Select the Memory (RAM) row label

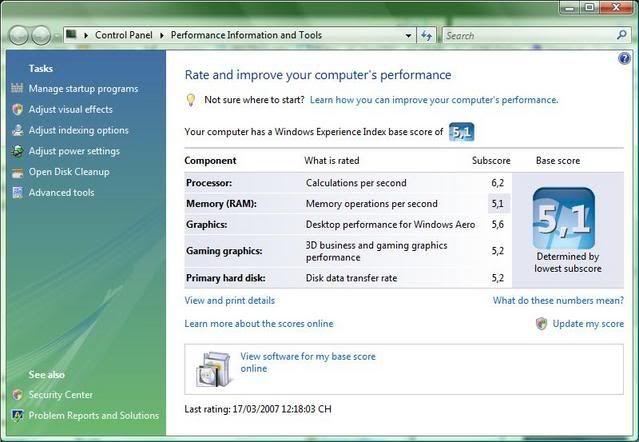tap(221, 203)
